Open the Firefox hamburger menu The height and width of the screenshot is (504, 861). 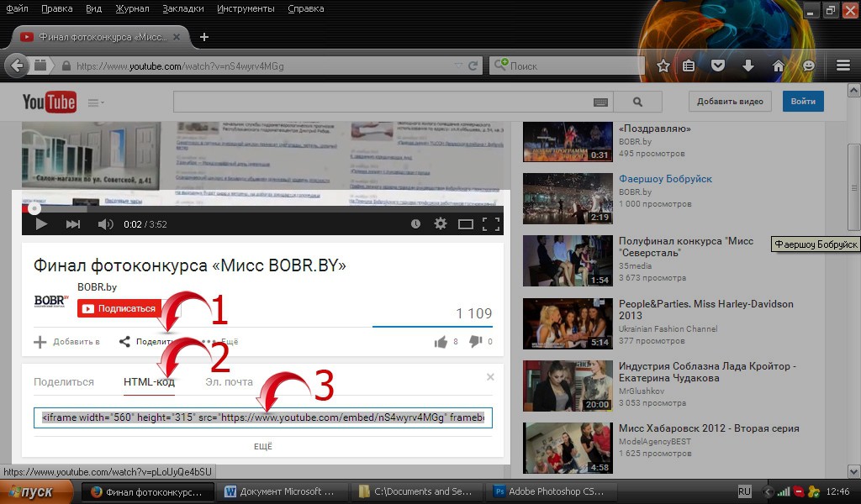click(x=843, y=66)
